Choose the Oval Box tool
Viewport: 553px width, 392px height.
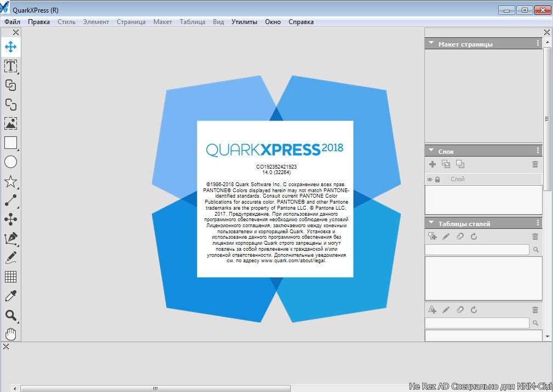(x=10, y=162)
